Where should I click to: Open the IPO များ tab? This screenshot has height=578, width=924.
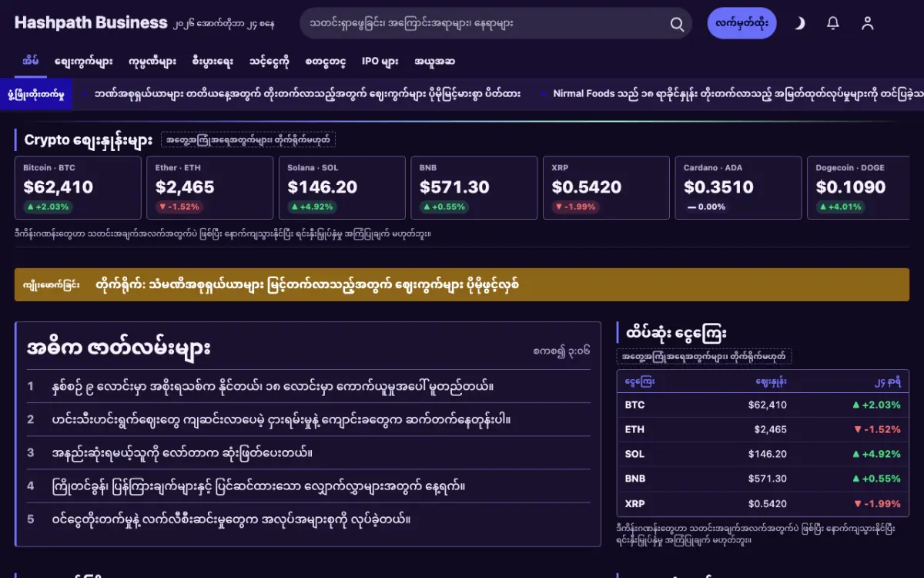pyautogui.click(x=380, y=62)
